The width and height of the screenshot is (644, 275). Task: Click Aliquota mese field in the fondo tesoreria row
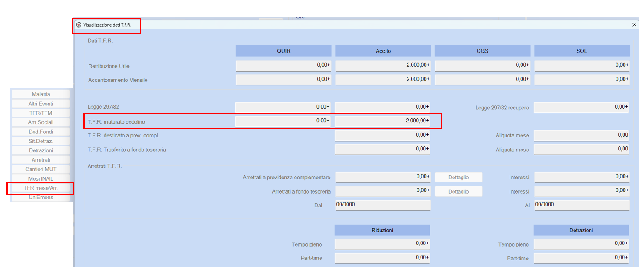(582, 149)
